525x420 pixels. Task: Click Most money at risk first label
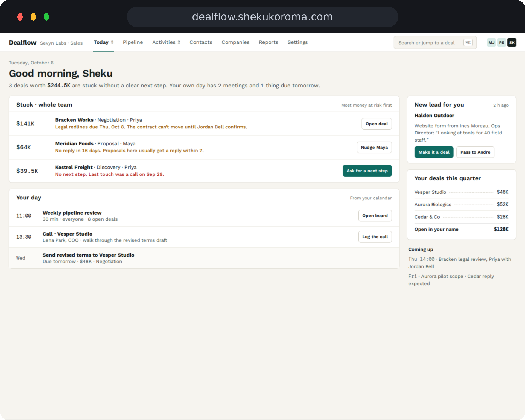click(366, 105)
